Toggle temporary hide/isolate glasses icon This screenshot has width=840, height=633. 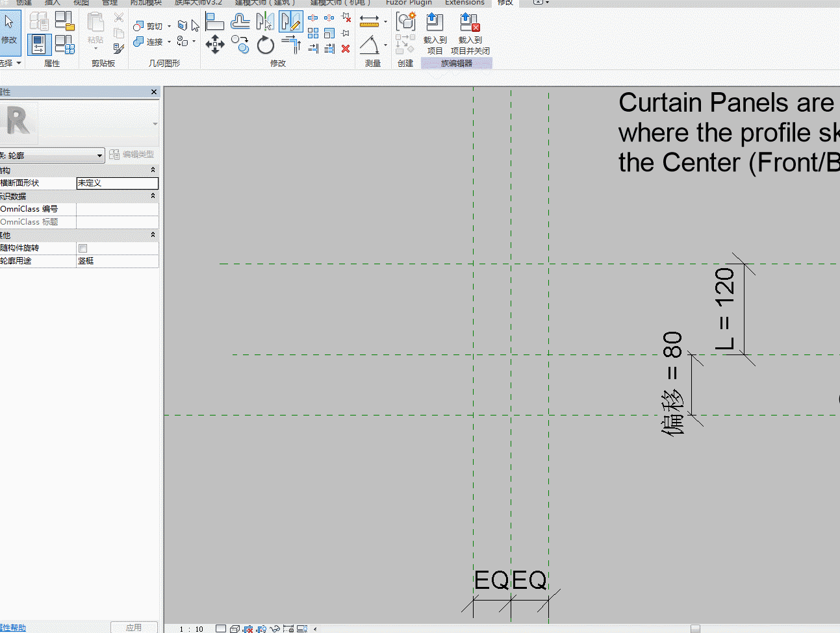tap(275, 628)
